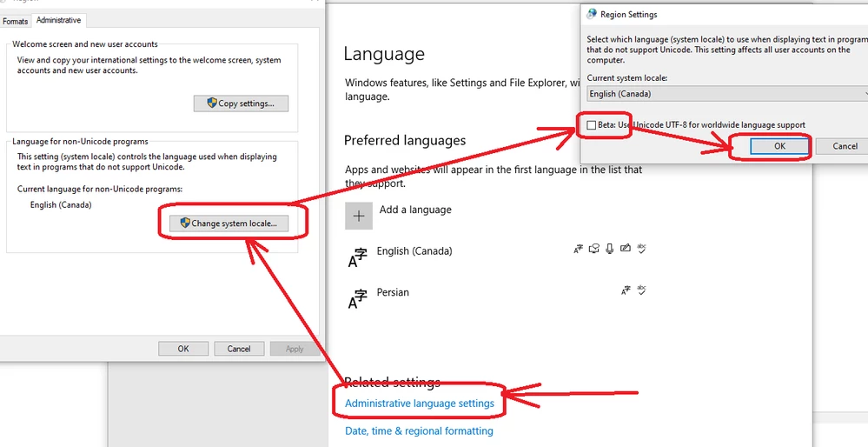Click the greyed Apply button in Region dialog
Screen dimensions: 868x447
pyautogui.click(x=295, y=349)
